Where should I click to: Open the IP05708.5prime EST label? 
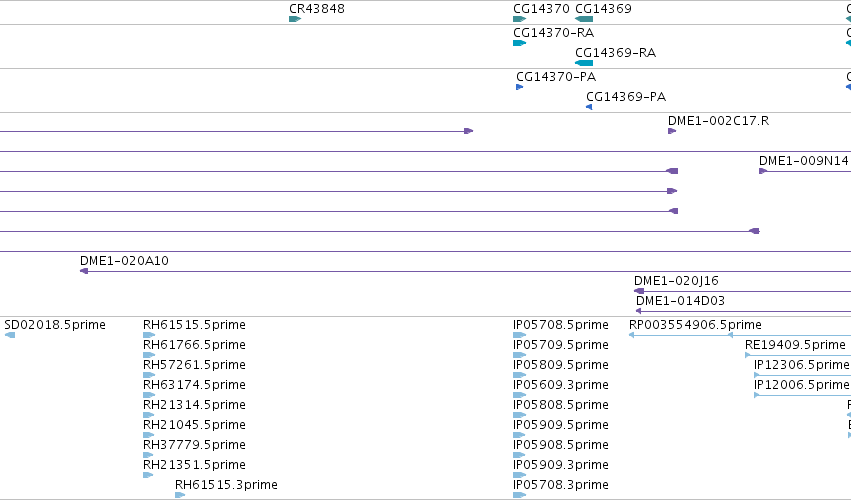pyautogui.click(x=561, y=325)
